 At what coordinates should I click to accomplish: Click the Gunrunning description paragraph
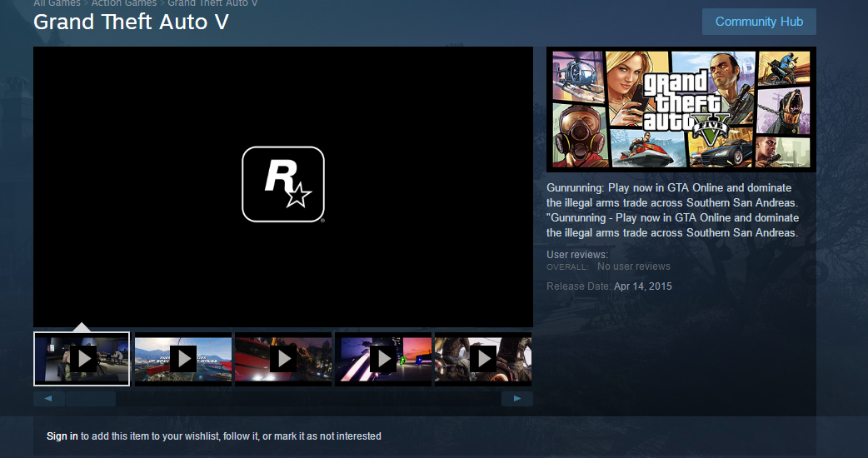672,210
